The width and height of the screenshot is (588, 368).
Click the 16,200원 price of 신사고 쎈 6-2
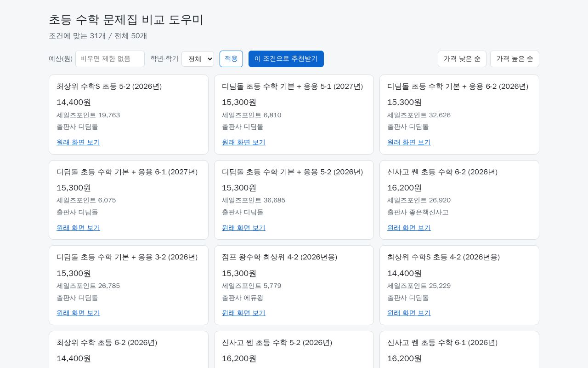[405, 188]
